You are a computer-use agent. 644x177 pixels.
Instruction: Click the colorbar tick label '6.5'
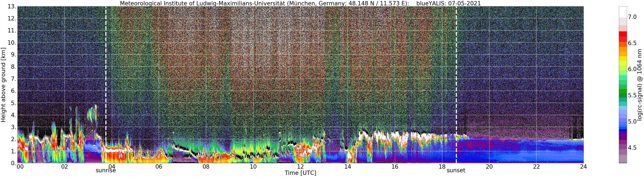point(632,43)
